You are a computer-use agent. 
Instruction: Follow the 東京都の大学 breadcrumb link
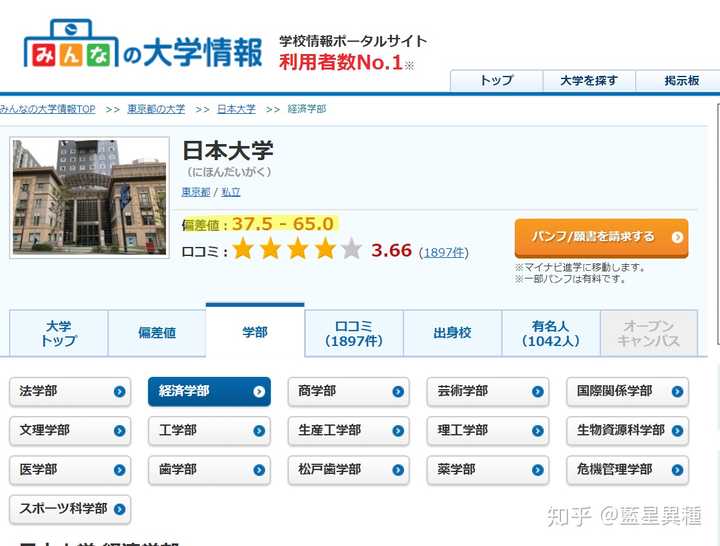156,109
